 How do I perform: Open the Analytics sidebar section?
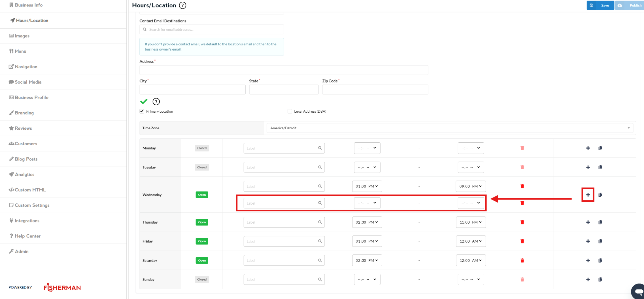pos(24,174)
